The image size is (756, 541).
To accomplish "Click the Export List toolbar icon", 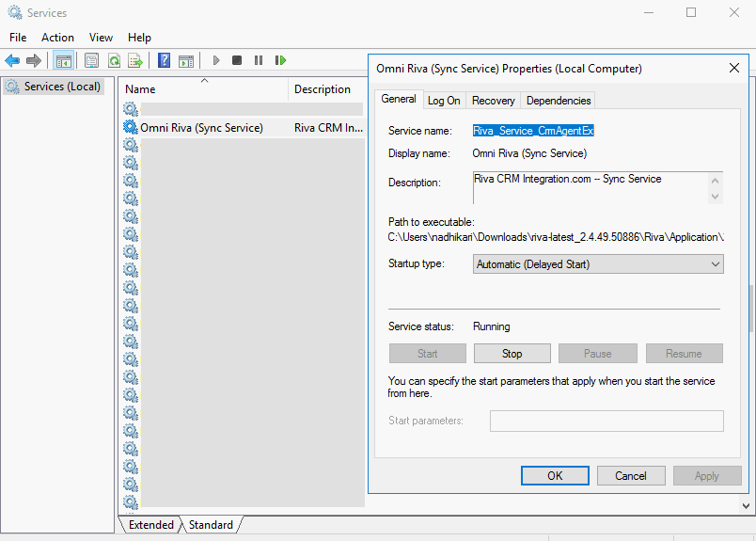I will click(135, 60).
